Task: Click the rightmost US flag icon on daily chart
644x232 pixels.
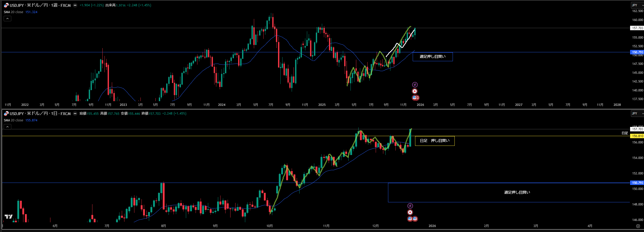Action: pos(415,219)
